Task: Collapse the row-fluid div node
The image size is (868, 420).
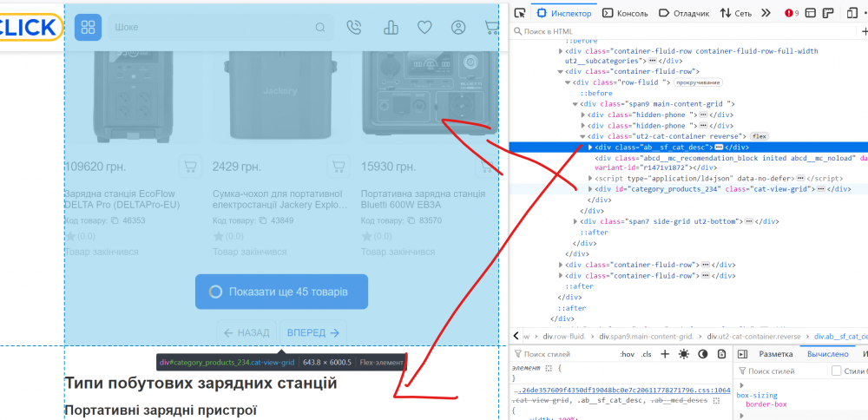Action: 568,82
